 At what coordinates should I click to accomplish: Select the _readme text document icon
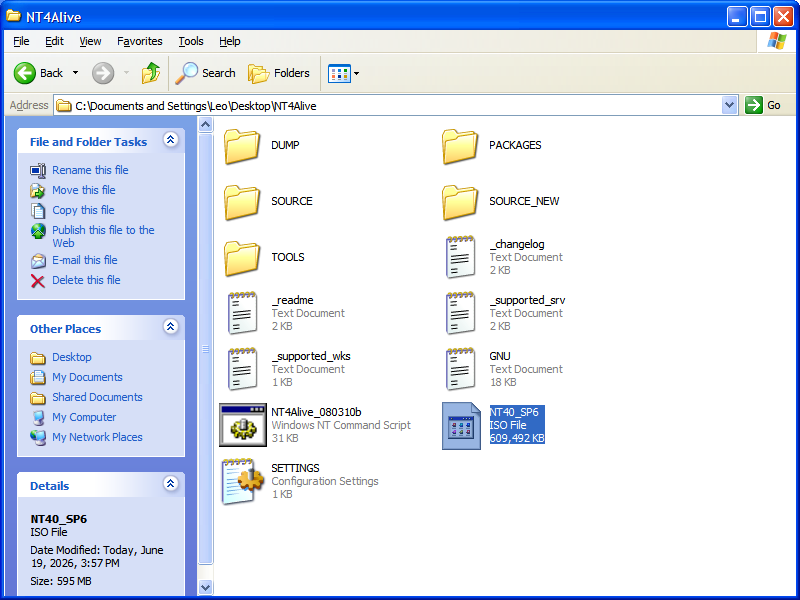click(242, 313)
